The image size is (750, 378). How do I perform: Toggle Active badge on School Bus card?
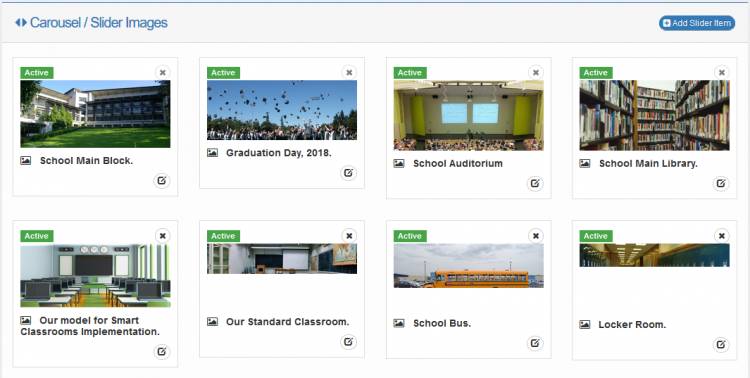(x=410, y=236)
